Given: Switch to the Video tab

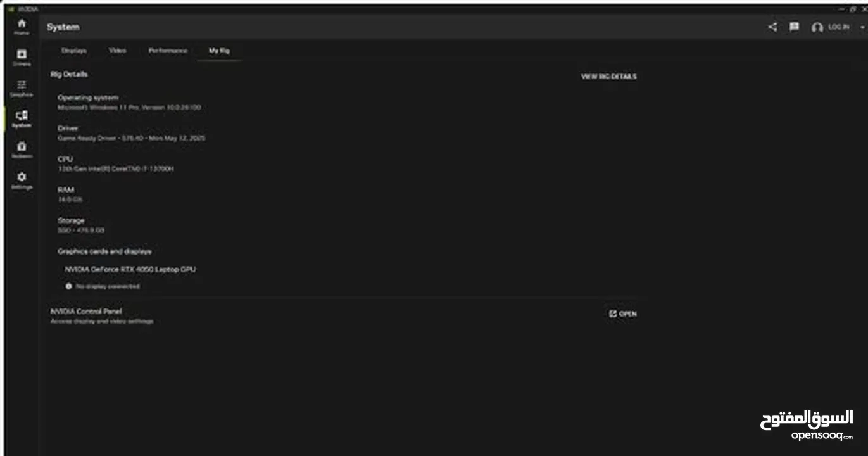Looking at the screenshot, I should coord(117,51).
